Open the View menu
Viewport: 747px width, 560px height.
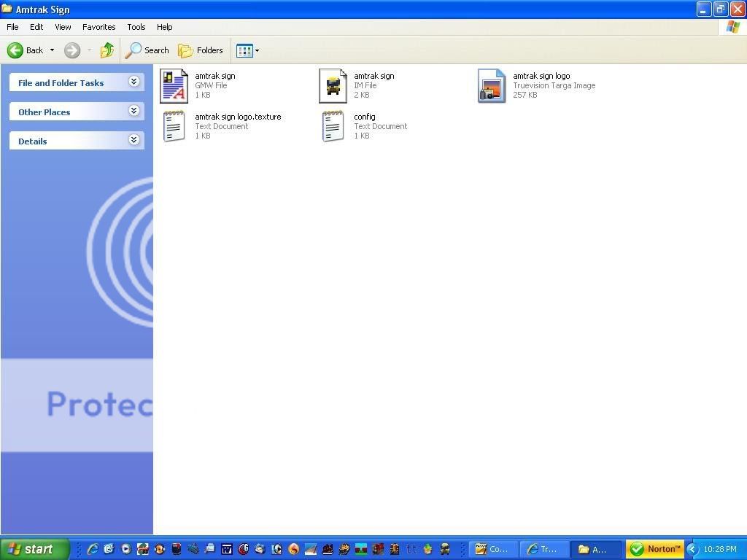[63, 27]
